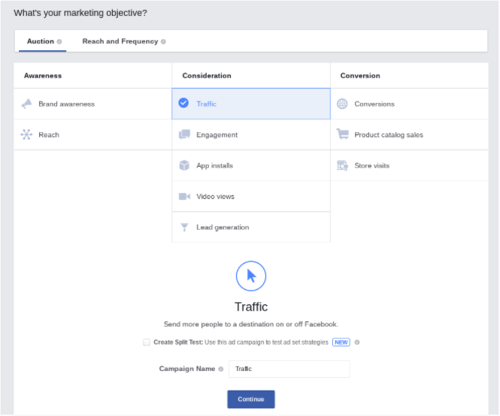The height and width of the screenshot is (416, 500).
Task: Click the NEW badge next to split test
Action: pos(341,342)
